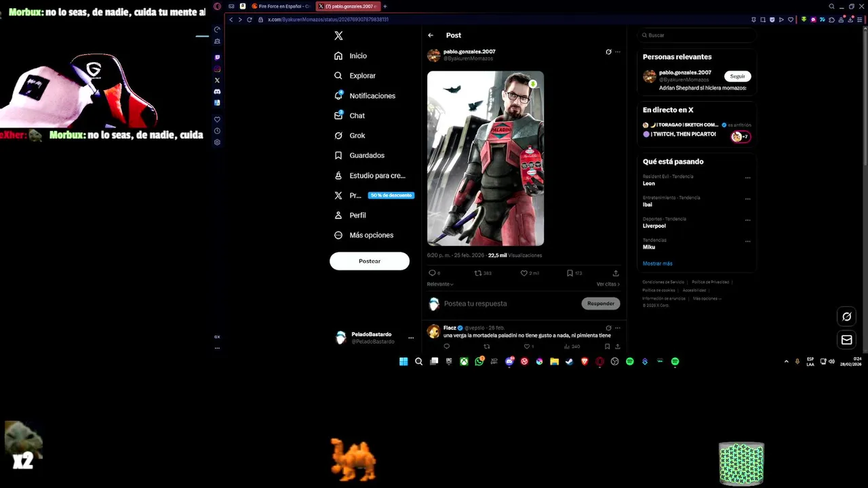Open more options for Liverpool trend
Image resolution: width=868 pixels, height=488 pixels.
click(747, 220)
